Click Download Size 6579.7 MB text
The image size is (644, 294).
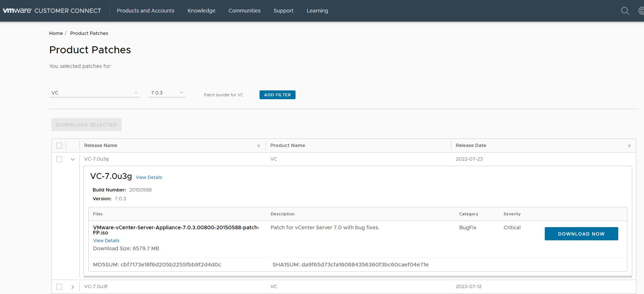pos(126,248)
